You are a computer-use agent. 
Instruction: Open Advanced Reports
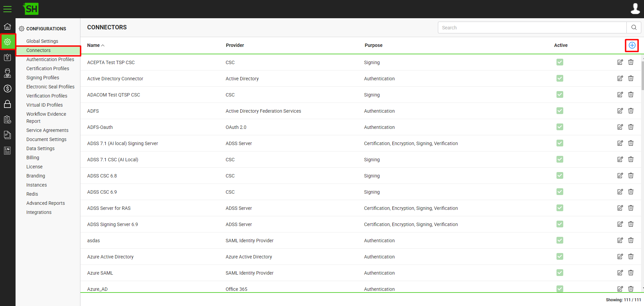click(46, 203)
